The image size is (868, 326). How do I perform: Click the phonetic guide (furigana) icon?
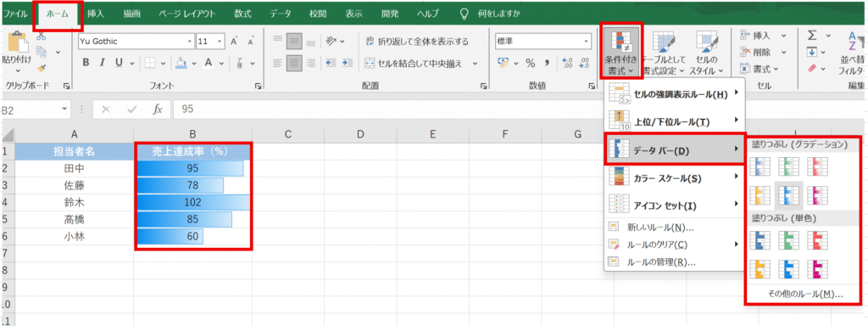coord(239,63)
